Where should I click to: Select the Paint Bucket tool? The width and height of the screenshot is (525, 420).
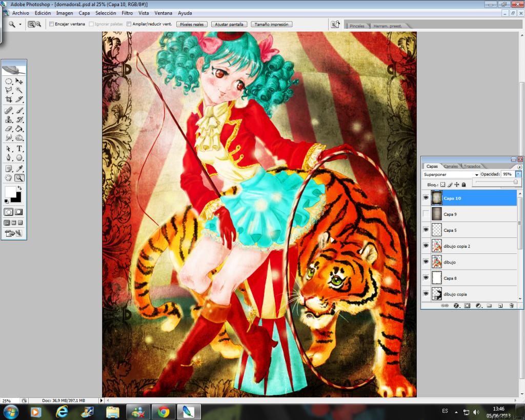point(19,129)
